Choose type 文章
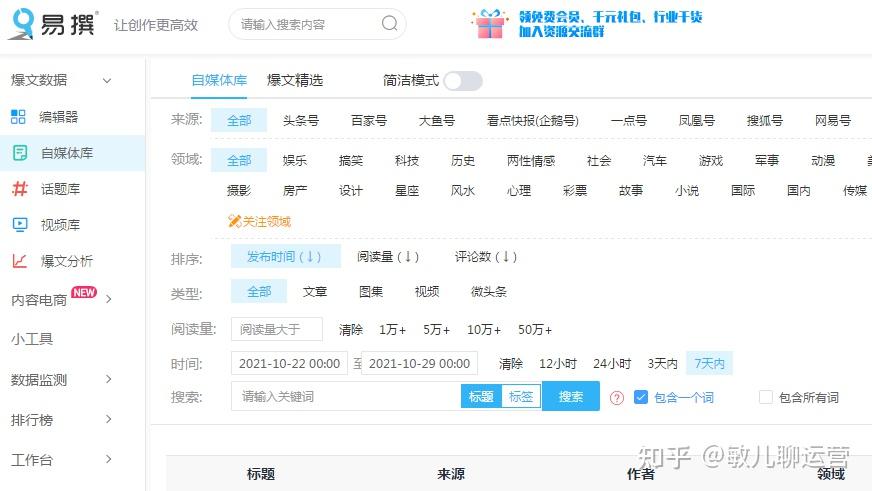This screenshot has height=491, width=872. coord(315,291)
